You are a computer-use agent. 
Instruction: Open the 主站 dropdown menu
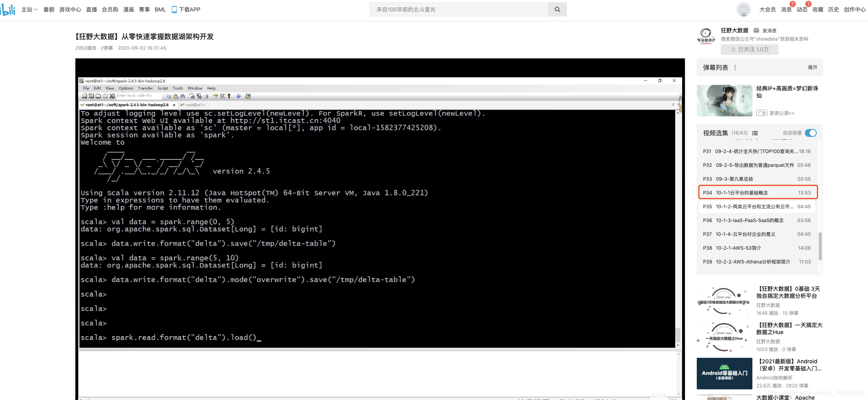pos(29,9)
